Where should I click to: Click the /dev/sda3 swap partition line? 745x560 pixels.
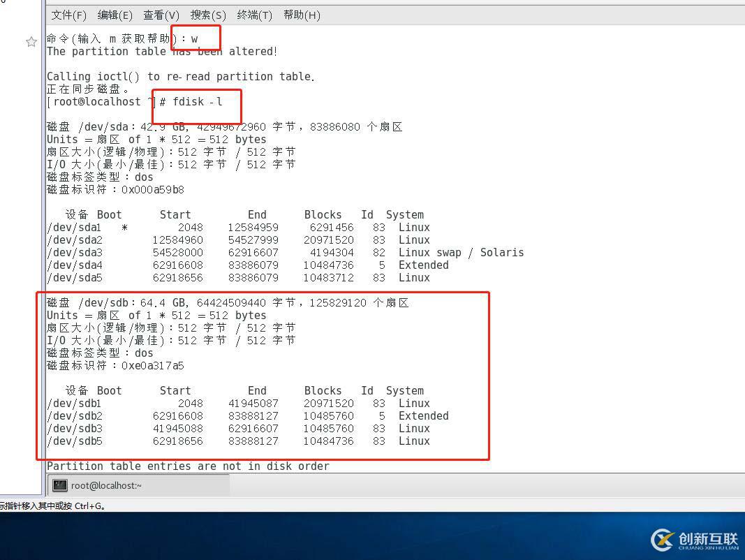[x=209, y=252]
